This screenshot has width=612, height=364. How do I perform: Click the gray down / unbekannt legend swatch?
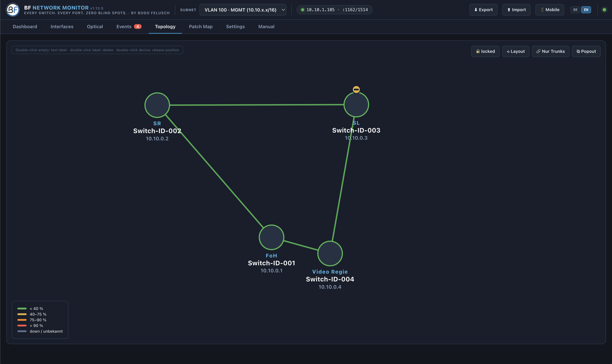pos(22,331)
